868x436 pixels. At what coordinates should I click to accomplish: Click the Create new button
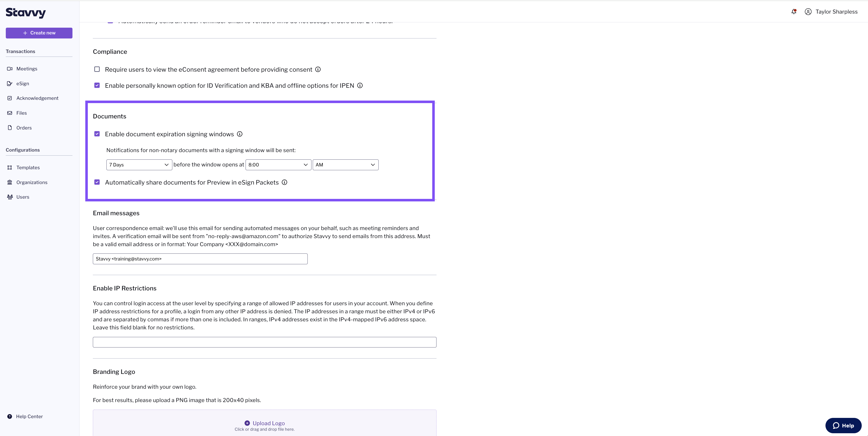[39, 33]
